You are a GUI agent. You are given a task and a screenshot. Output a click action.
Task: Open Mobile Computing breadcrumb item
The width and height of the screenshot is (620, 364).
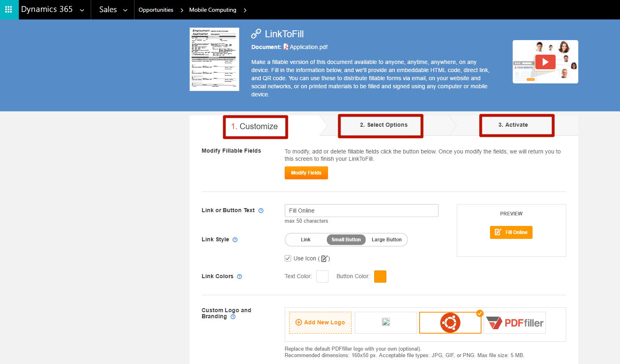[213, 10]
